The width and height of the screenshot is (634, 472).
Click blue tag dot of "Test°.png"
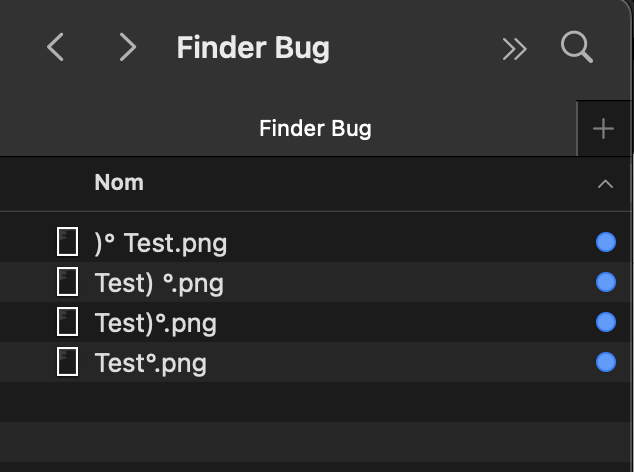tap(605, 362)
